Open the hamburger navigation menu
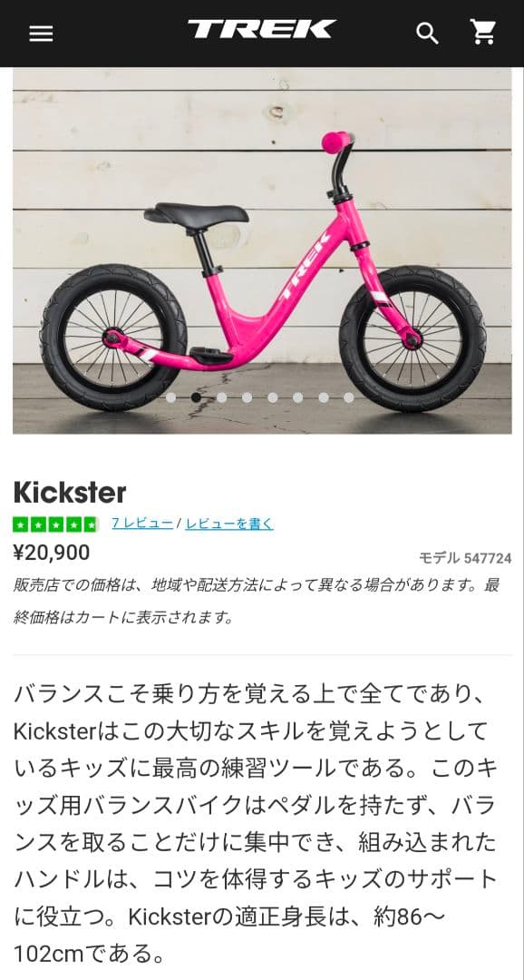 click(41, 34)
